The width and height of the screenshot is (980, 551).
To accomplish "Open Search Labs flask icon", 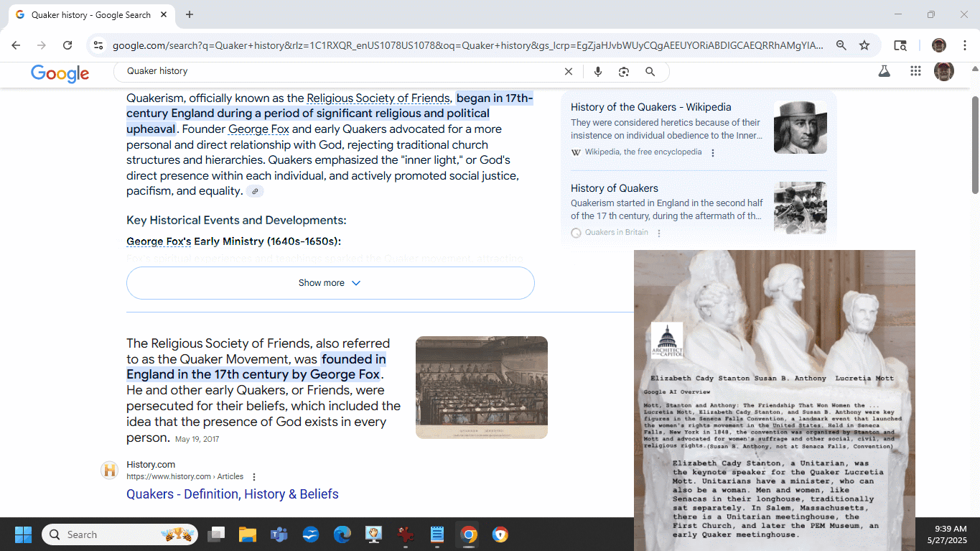I will click(885, 71).
